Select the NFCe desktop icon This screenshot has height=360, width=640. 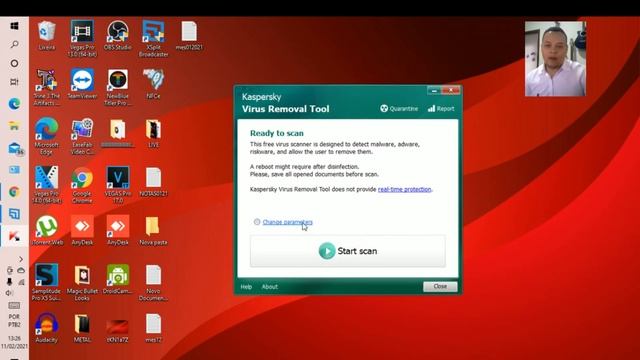pos(153,84)
